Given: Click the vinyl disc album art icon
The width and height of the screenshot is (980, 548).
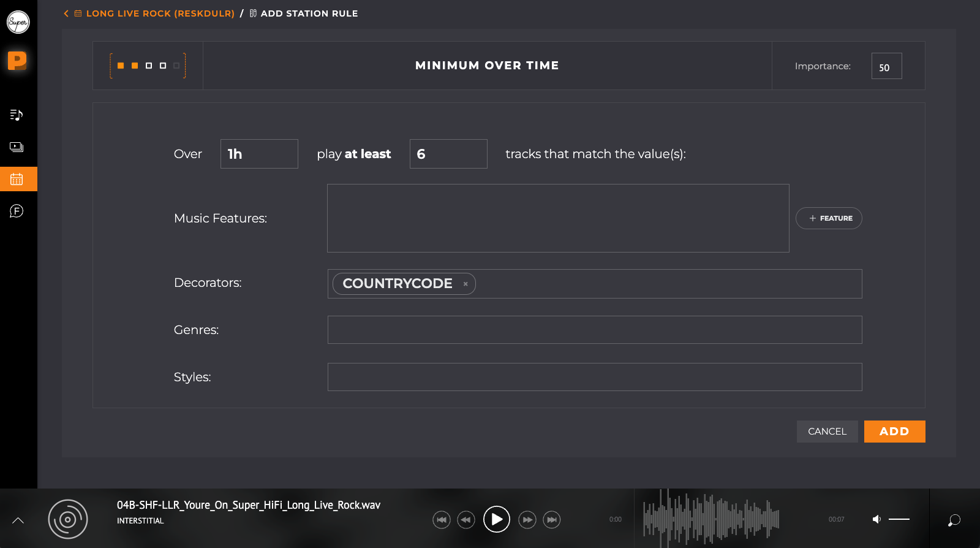Looking at the screenshot, I should tap(68, 519).
